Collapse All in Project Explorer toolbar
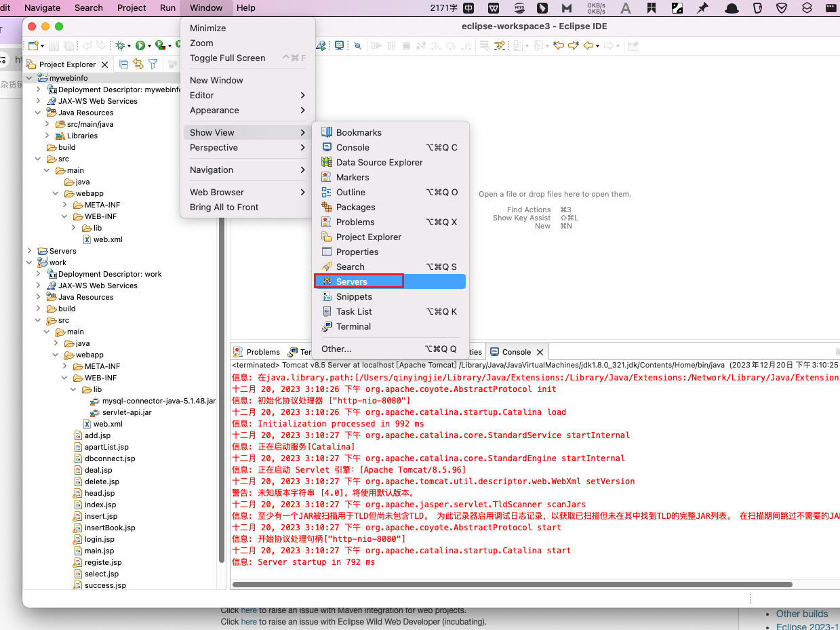 123,64
